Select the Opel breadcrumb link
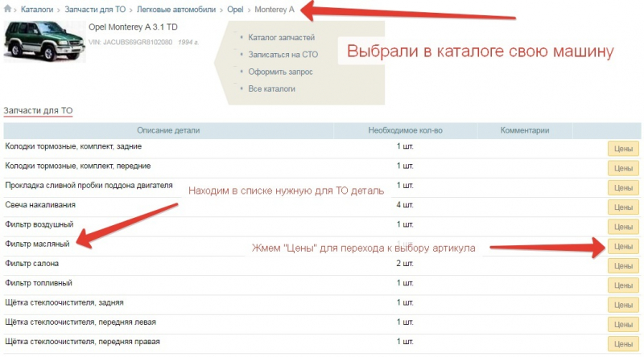Image resolution: width=644 pixels, height=357 pixels. [x=233, y=10]
